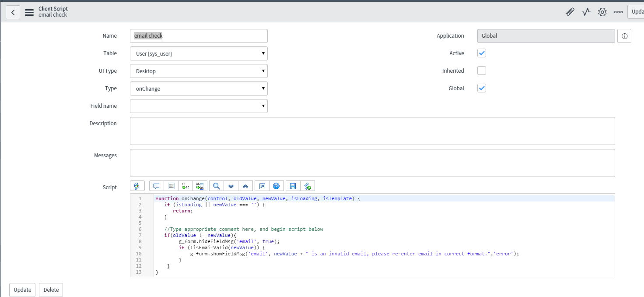This screenshot has height=297, width=644.
Task: Open search in the script editor
Action: [x=216, y=186]
